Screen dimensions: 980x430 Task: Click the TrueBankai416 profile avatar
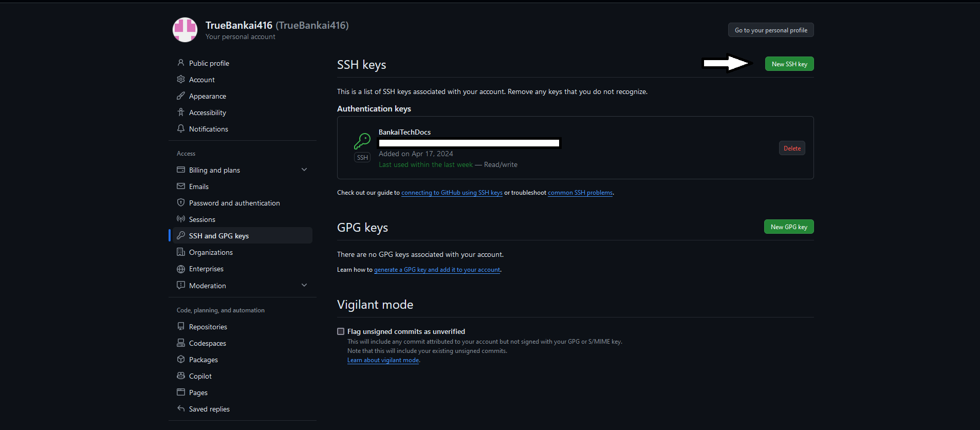click(x=185, y=30)
